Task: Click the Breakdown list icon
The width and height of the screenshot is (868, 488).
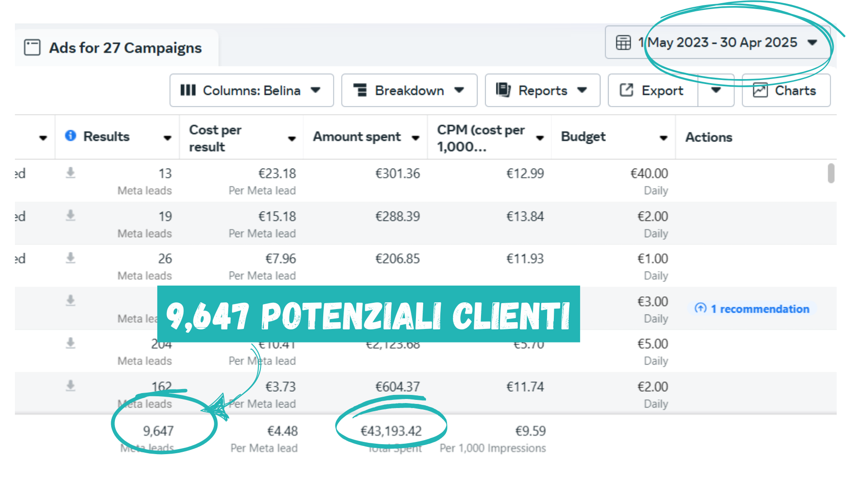Action: point(360,90)
